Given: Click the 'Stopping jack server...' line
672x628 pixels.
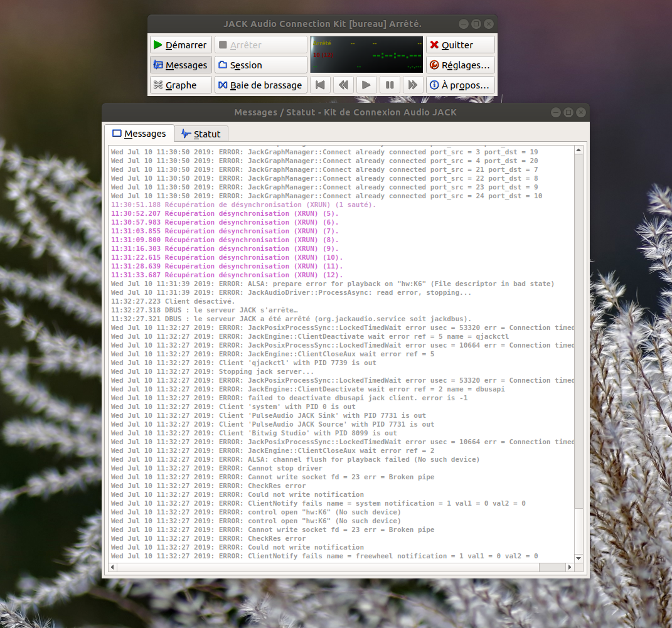Looking at the screenshot, I should [x=212, y=371].
